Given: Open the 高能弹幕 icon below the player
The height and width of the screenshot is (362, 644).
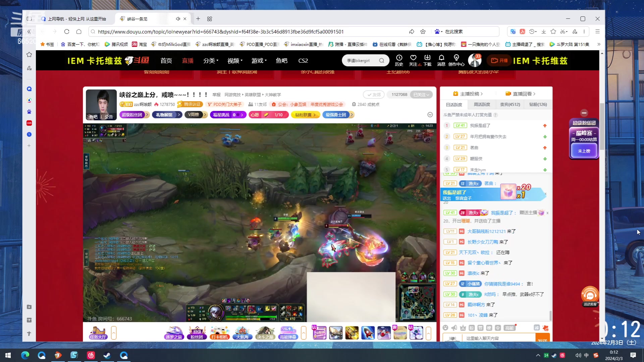Looking at the screenshot, I should pyautogui.click(x=288, y=333).
